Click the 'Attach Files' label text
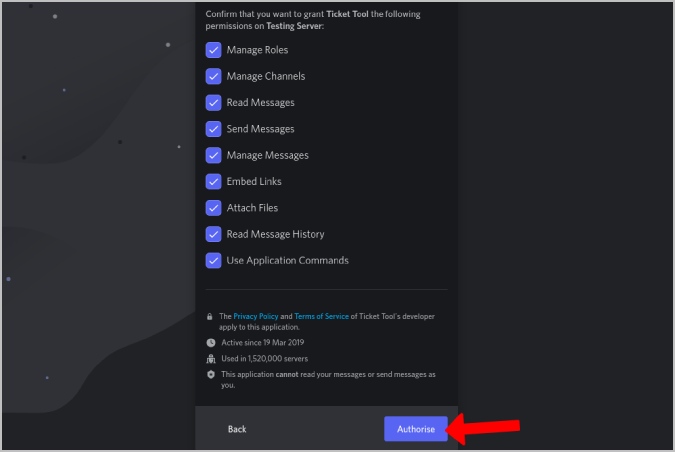Viewport: 675px width, 452px height. tap(252, 208)
